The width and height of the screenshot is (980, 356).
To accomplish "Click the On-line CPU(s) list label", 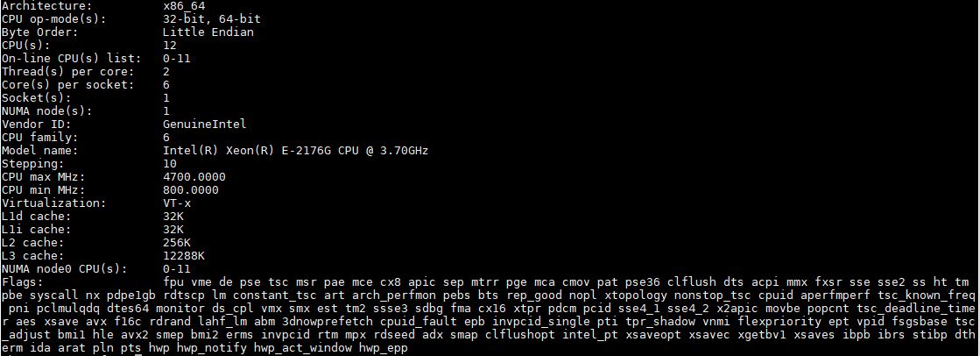I will pyautogui.click(x=71, y=59).
